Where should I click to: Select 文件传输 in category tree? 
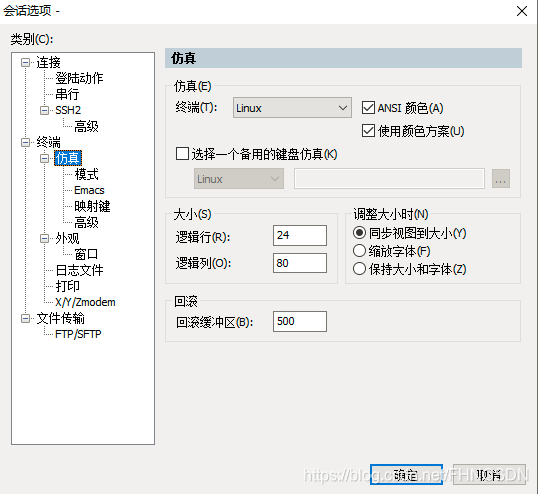coord(60,318)
